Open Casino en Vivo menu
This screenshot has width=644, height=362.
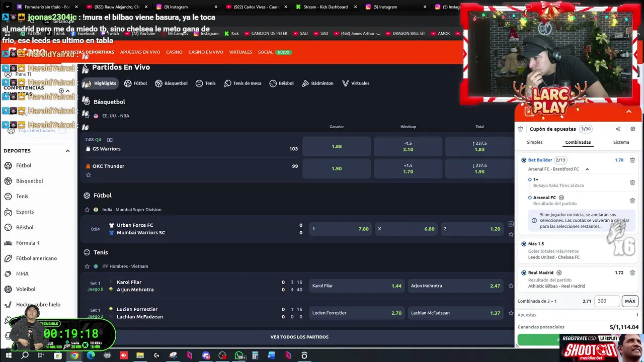[x=206, y=52]
